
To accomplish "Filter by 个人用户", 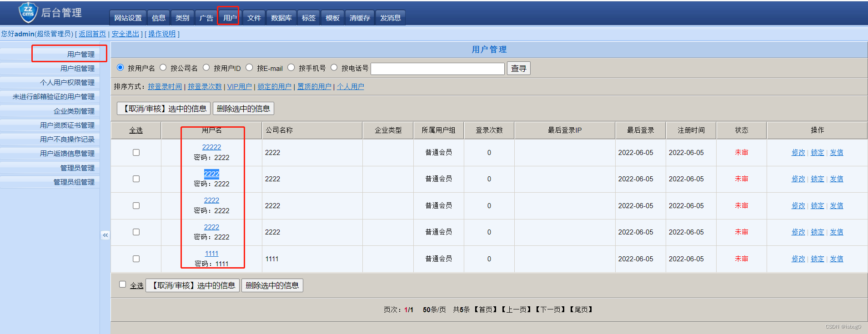I will pyautogui.click(x=351, y=86).
